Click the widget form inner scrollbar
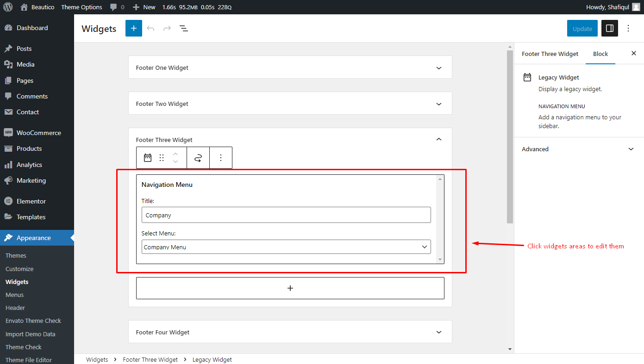Viewport: 644px width, 364px height. [440, 219]
